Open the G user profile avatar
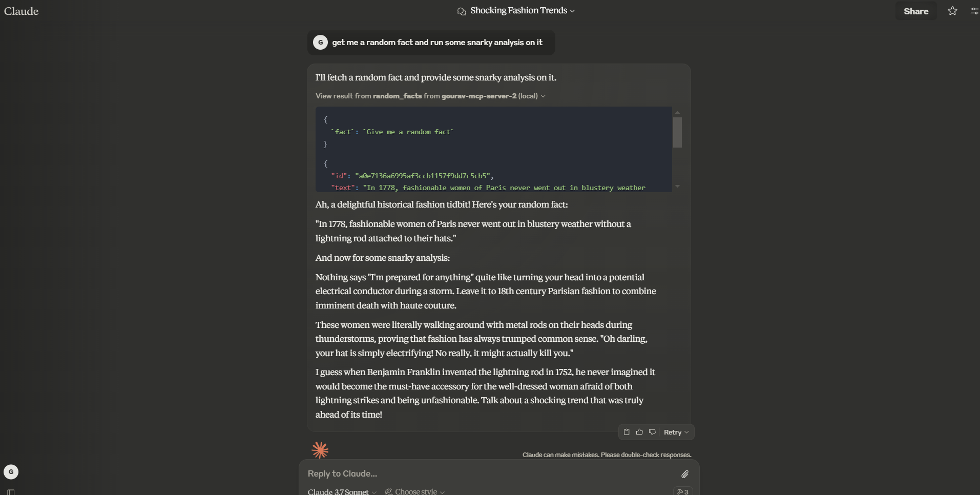Image resolution: width=980 pixels, height=495 pixels. 11,472
